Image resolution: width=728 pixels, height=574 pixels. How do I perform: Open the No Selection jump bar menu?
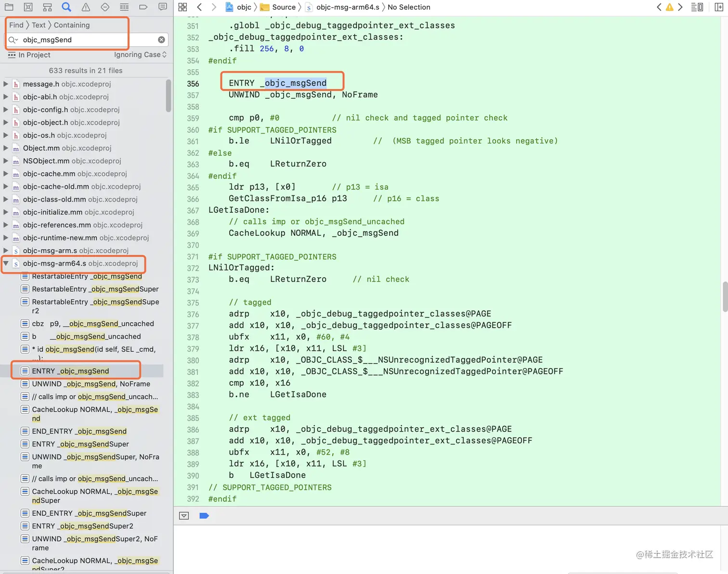pos(409,7)
